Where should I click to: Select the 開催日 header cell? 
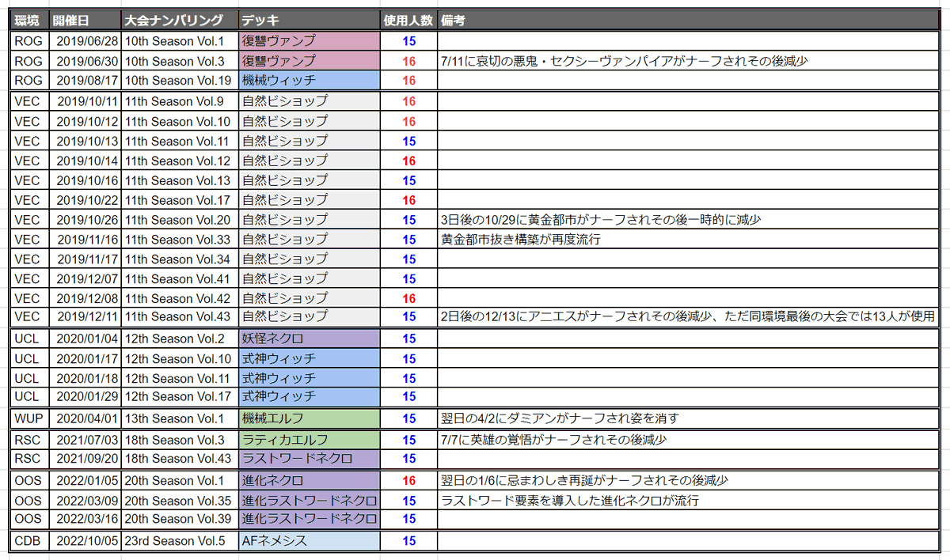(85, 20)
